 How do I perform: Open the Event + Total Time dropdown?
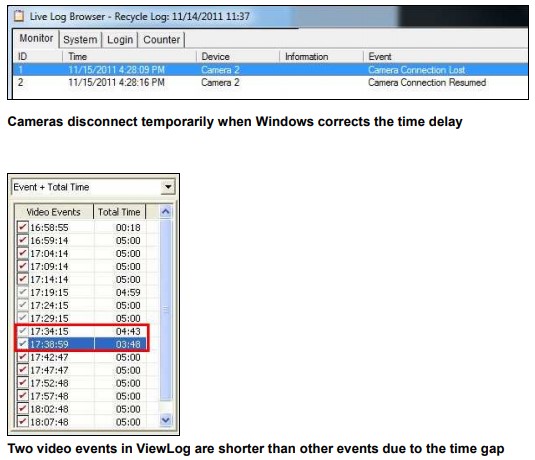coord(168,187)
